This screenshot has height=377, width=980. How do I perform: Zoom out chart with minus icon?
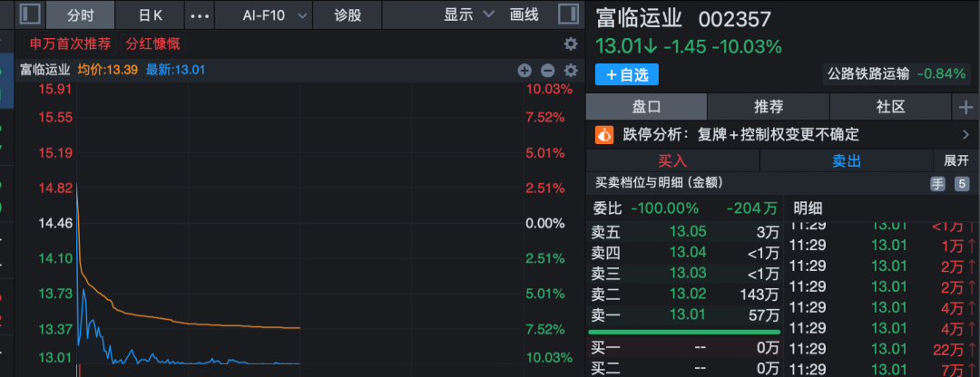(x=547, y=70)
